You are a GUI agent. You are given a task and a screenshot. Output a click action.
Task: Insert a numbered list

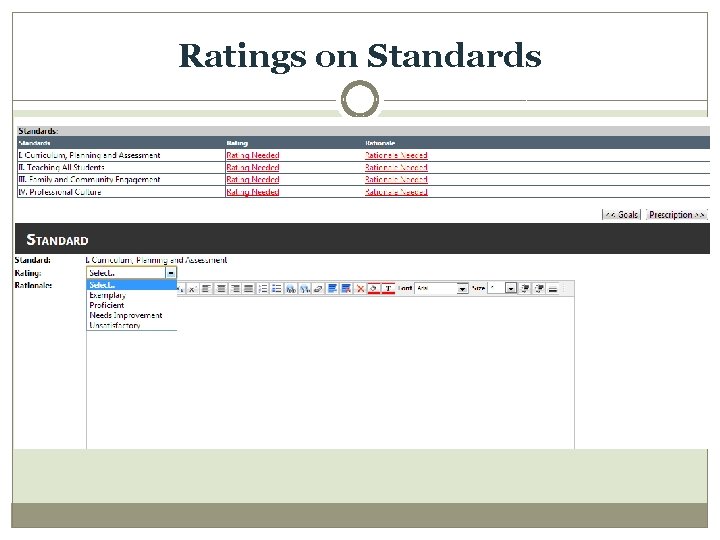tap(263, 288)
